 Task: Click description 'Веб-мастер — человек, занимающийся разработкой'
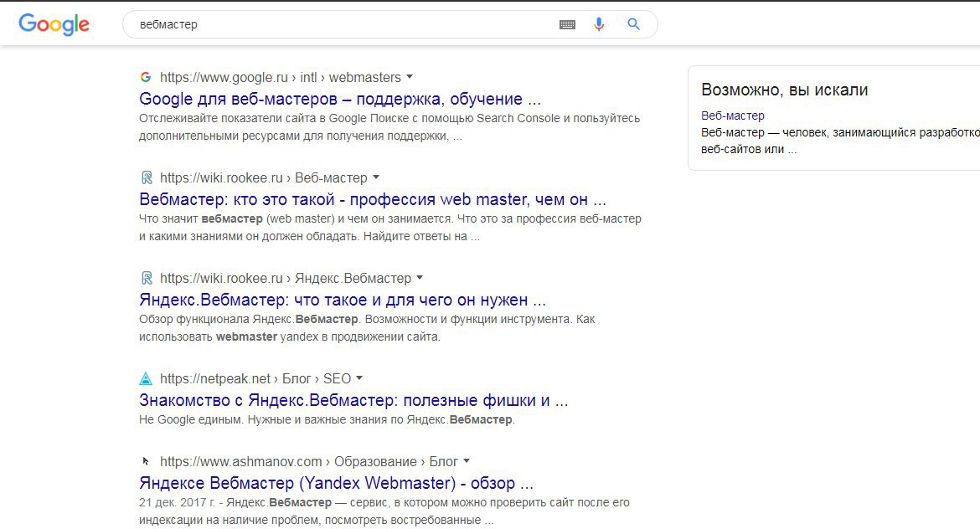[x=840, y=141]
